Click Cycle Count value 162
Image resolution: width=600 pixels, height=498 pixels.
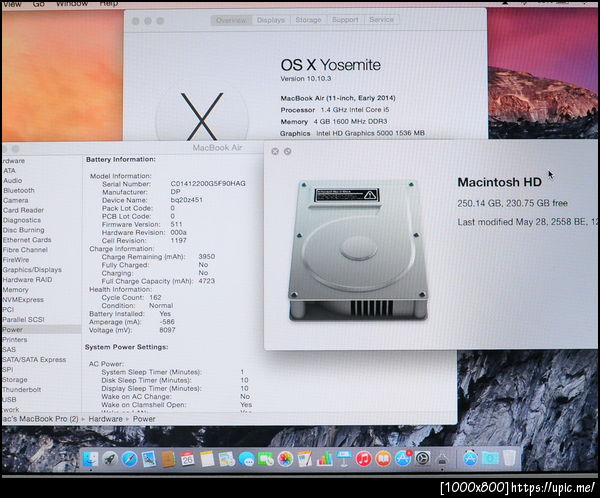[x=155, y=297]
